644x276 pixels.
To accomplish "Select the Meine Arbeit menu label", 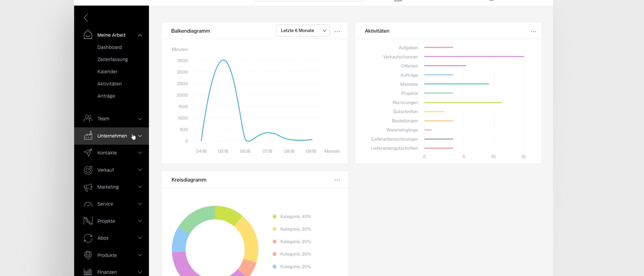I will click(111, 35).
